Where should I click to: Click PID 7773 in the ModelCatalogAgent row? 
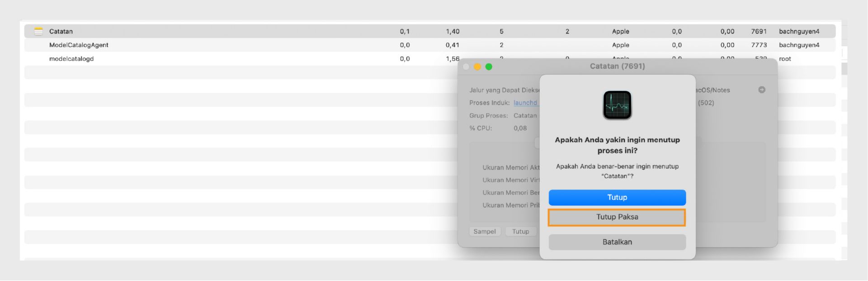(x=759, y=45)
